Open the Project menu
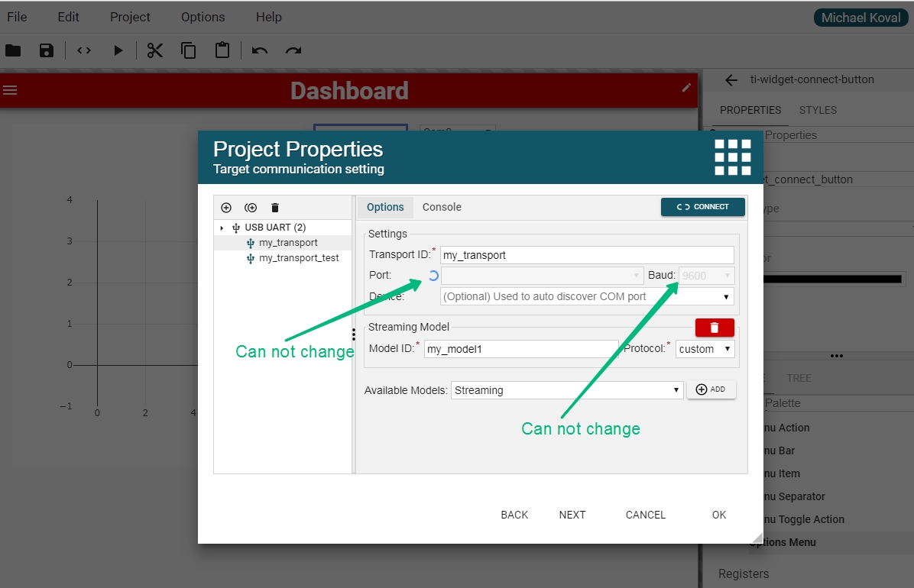Screen dimensions: 914x588 (x=130, y=17)
